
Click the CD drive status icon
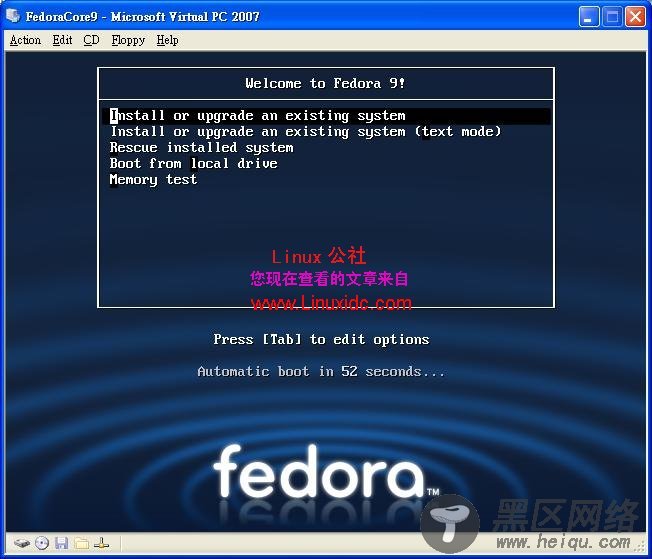pyautogui.click(x=42, y=543)
